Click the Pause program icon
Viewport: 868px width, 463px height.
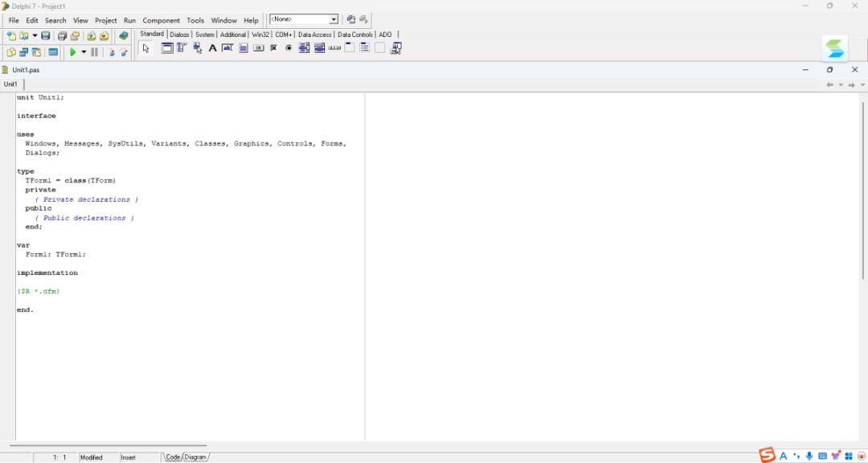(94, 52)
